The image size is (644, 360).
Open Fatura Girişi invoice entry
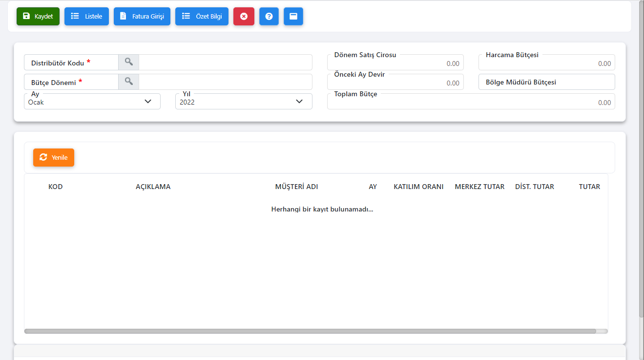point(142,16)
